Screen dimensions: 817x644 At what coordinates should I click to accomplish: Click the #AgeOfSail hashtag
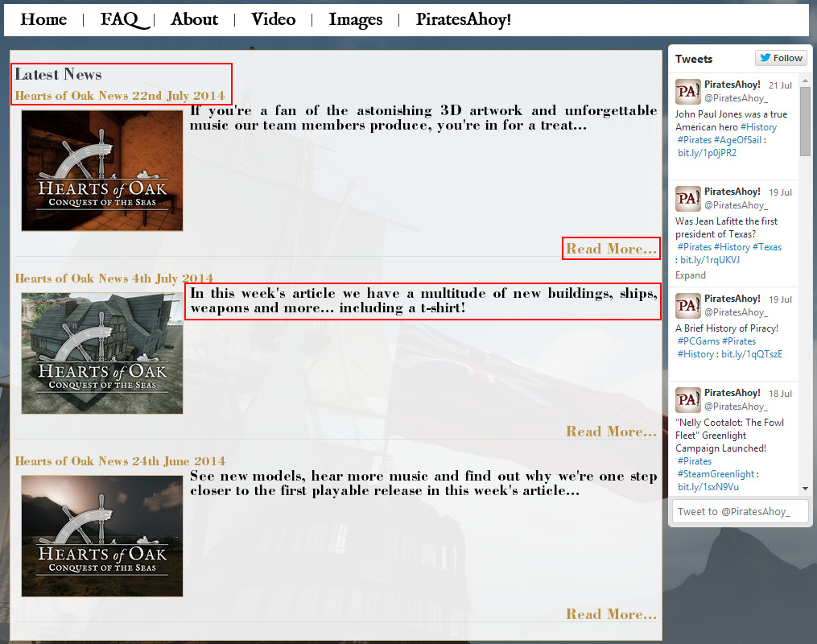point(737,139)
